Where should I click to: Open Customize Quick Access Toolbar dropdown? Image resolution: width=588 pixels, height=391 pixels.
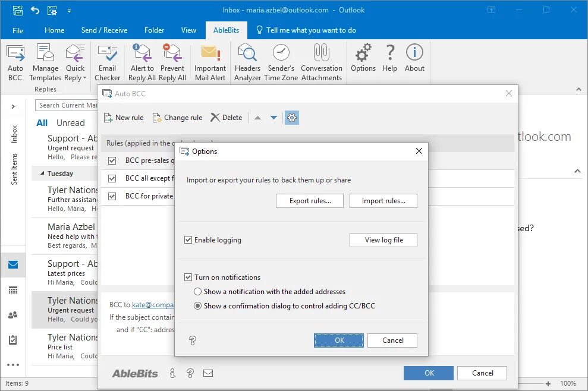[x=69, y=11]
